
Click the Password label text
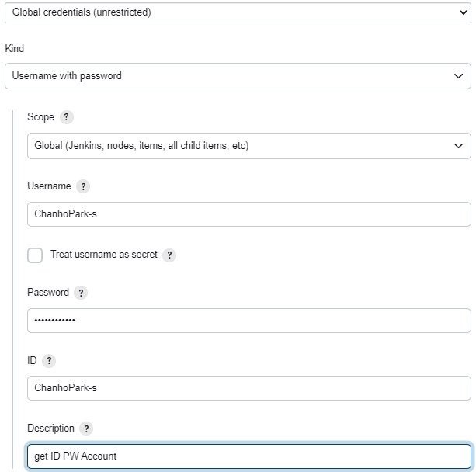pos(48,293)
